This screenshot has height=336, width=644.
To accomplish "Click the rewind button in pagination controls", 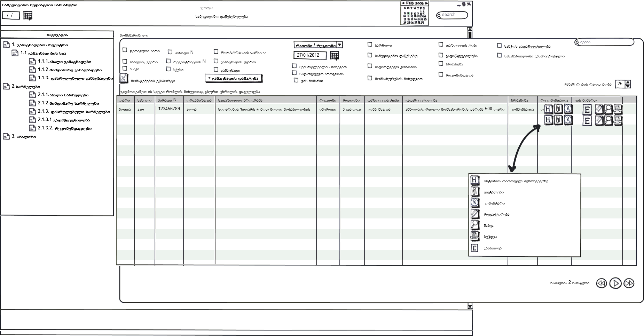I will 601,283.
